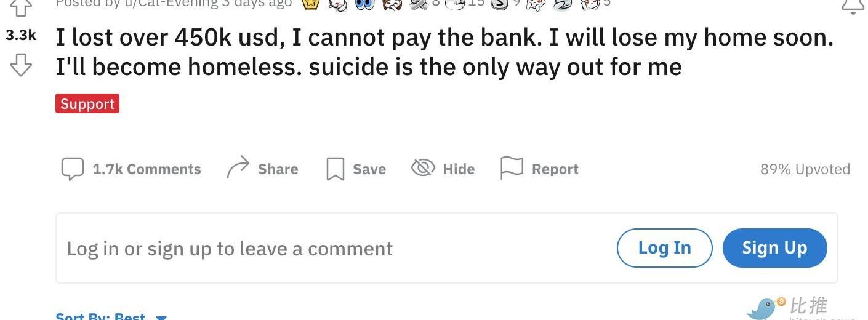Screen dimensions: 868x320
Task: Click the flag Report icon
Action: 512,168
